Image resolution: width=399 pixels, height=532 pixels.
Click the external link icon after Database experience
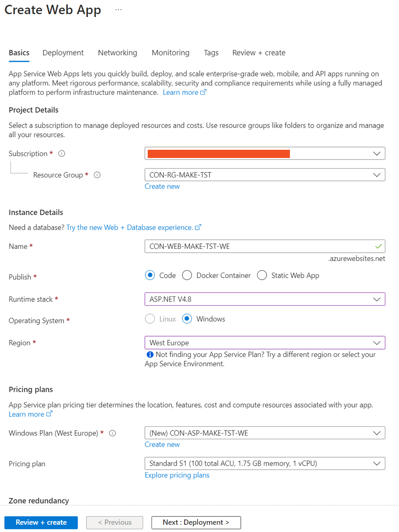pyautogui.click(x=198, y=227)
